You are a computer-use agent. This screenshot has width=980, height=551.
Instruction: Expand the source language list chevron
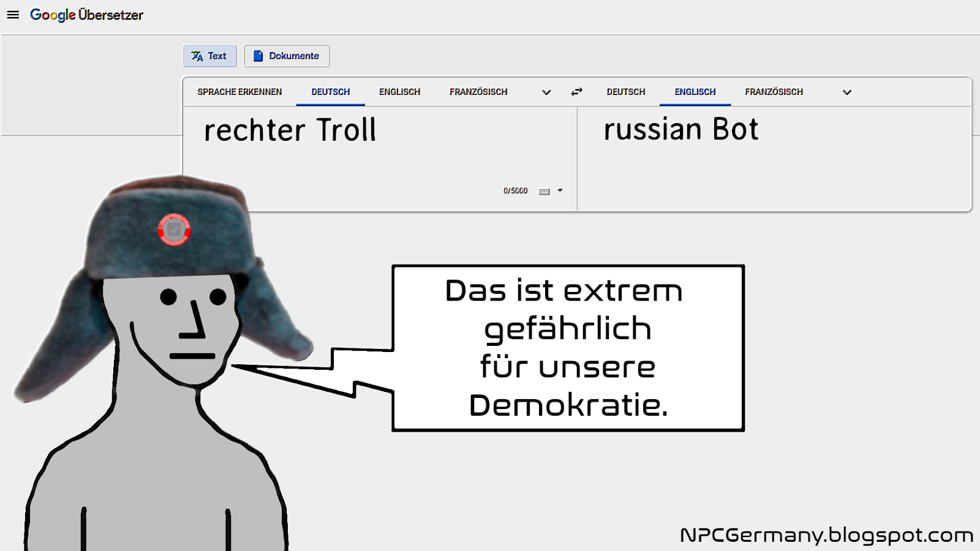pos(546,92)
